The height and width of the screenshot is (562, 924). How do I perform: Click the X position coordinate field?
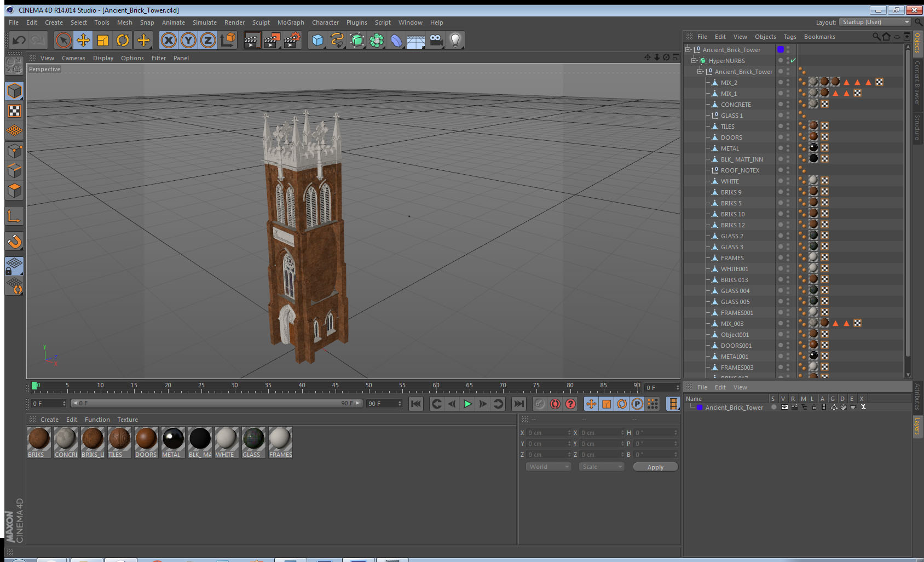pos(548,433)
